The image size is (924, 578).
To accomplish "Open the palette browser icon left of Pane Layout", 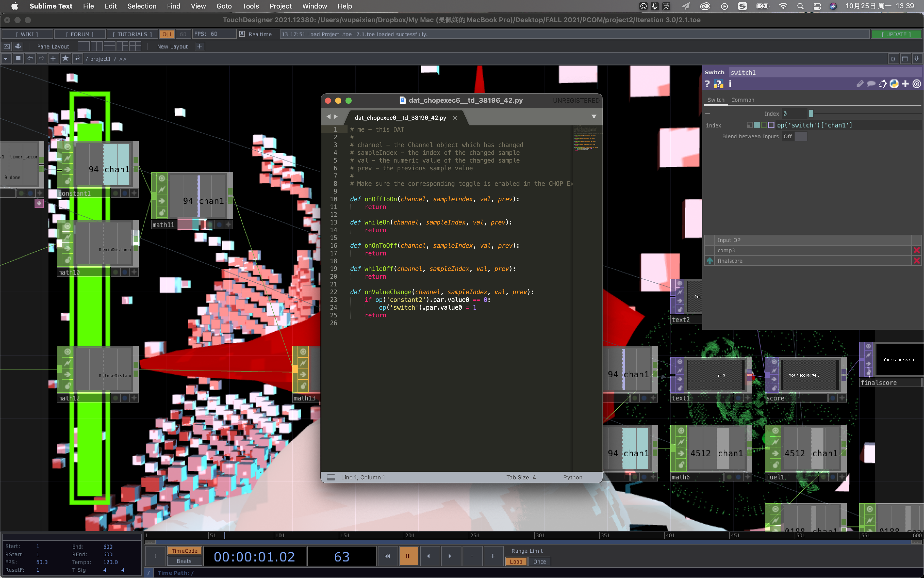I will 6,46.
